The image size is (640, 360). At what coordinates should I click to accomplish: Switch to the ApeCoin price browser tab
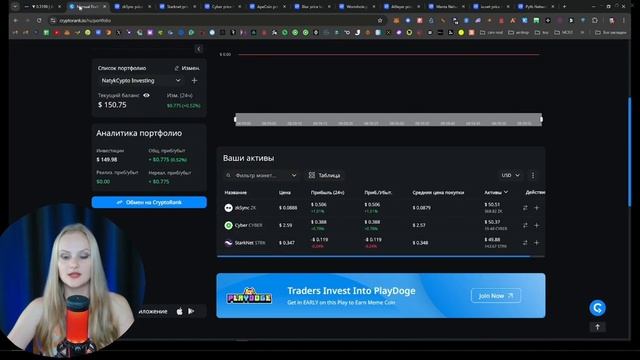click(x=268, y=7)
